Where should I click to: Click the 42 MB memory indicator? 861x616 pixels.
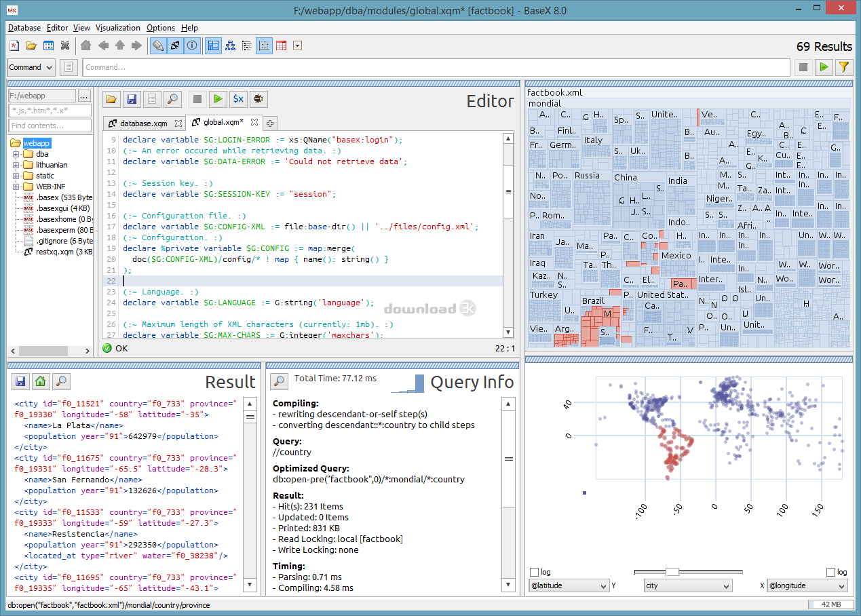830,604
